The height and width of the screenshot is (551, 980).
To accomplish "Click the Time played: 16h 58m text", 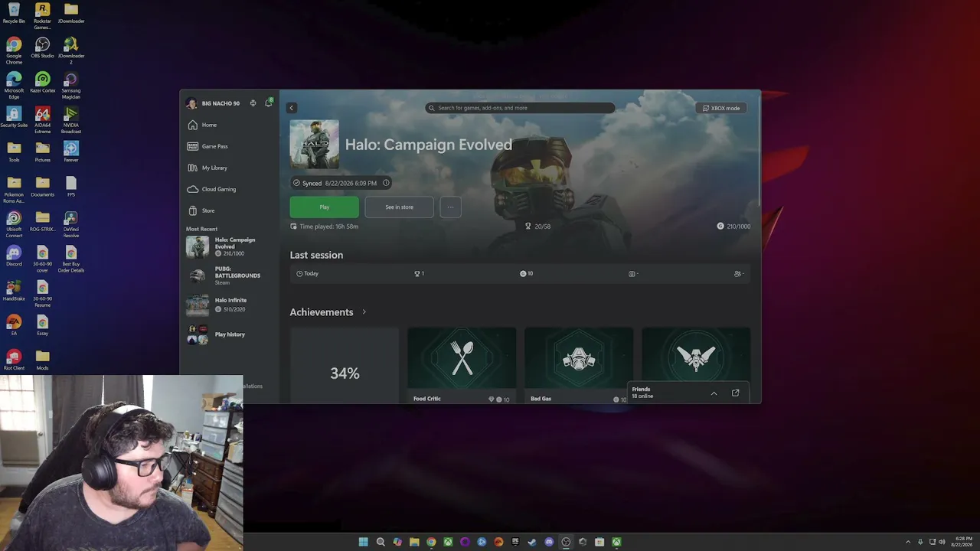I will coord(328,227).
